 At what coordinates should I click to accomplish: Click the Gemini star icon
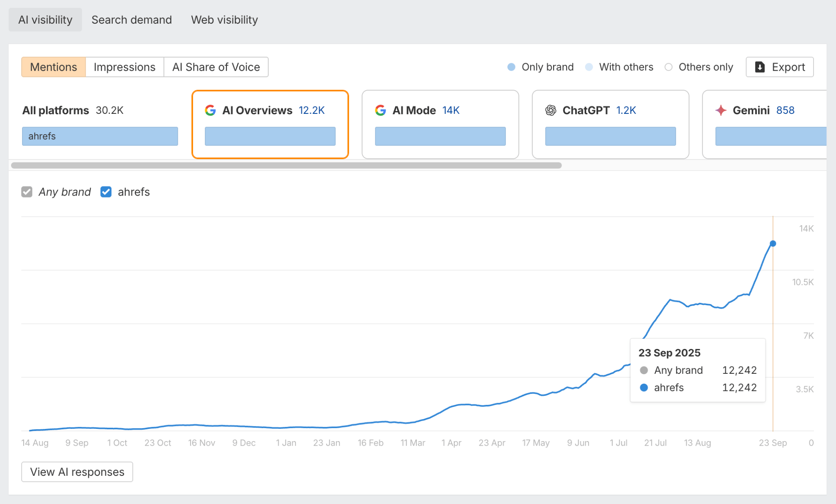pos(721,110)
